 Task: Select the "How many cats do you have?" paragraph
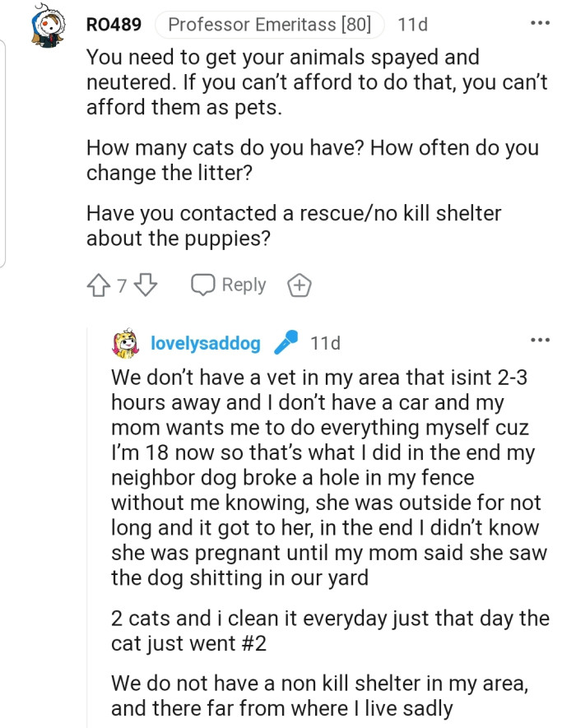pyautogui.click(x=313, y=160)
